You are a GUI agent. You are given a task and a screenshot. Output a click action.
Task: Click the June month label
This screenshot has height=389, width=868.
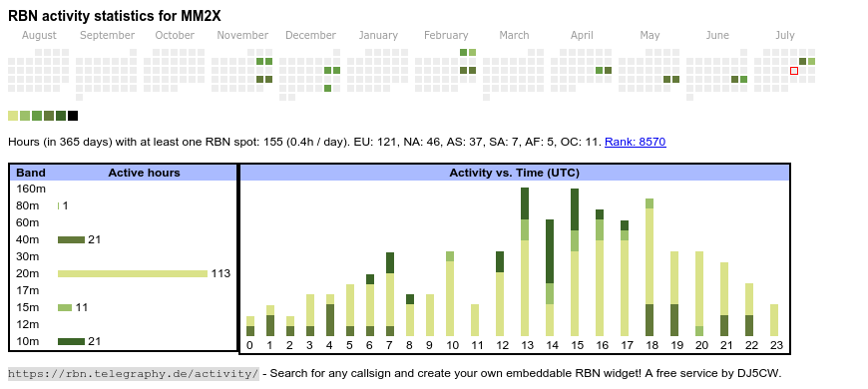pyautogui.click(x=717, y=36)
